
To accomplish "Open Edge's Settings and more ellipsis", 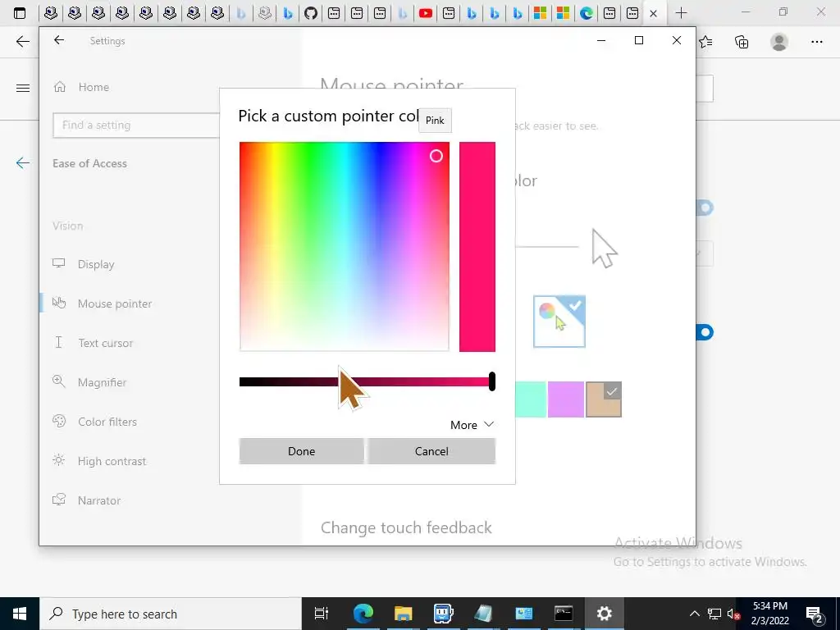I will (816, 42).
